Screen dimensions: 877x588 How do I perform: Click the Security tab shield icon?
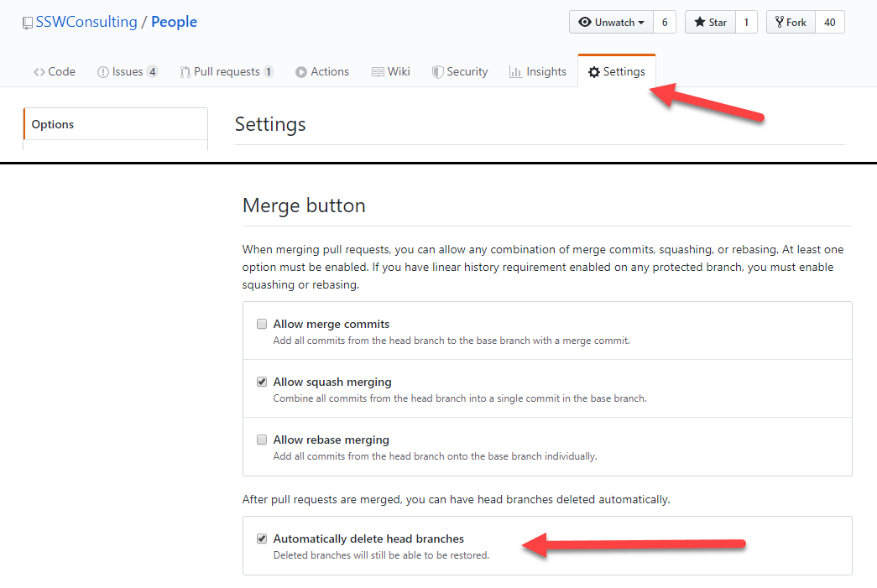tap(437, 72)
